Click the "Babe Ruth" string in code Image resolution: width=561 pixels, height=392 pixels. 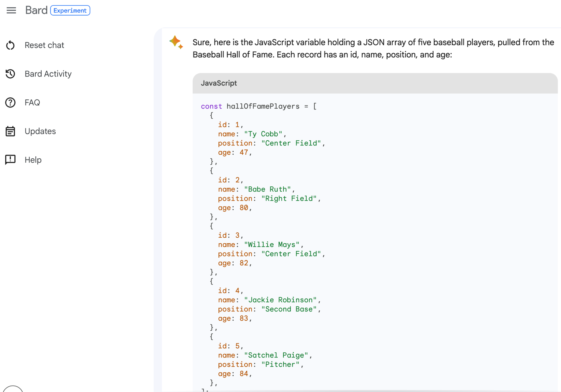pos(268,189)
